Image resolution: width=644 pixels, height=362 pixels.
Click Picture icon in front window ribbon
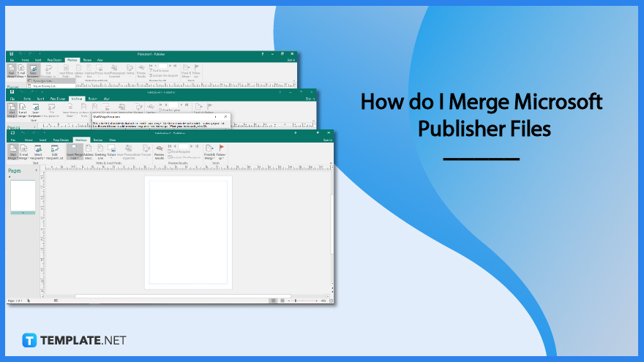(x=111, y=151)
